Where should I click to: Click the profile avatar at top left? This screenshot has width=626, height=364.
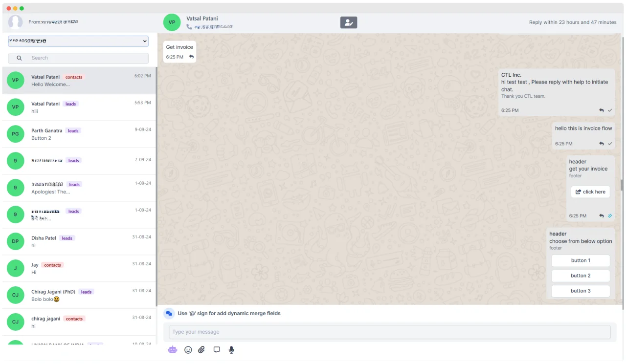(16, 22)
